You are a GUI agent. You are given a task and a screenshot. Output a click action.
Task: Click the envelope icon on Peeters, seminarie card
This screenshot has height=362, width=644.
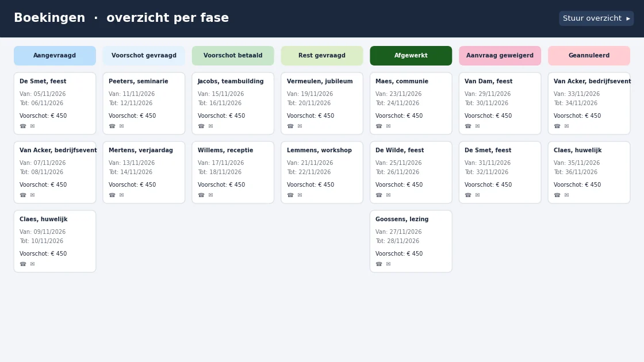[x=121, y=126]
